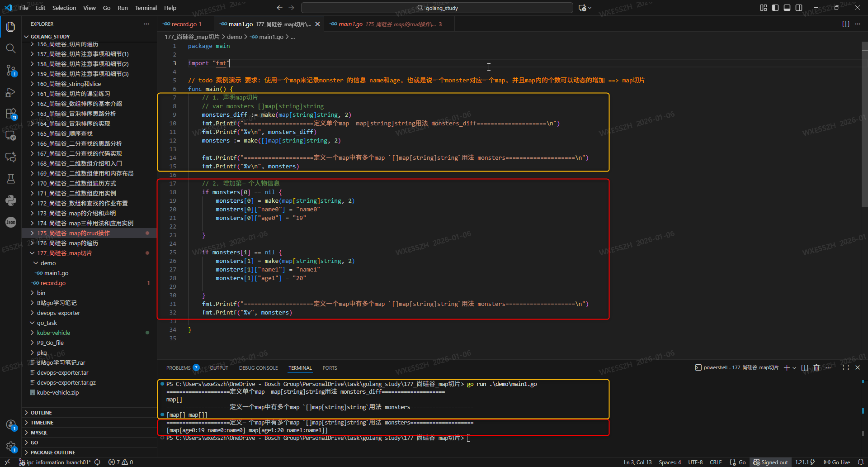This screenshot has height=467, width=868.
Task: Select kube-vehicle.zip in the Explorer
Action: [x=89, y=392]
